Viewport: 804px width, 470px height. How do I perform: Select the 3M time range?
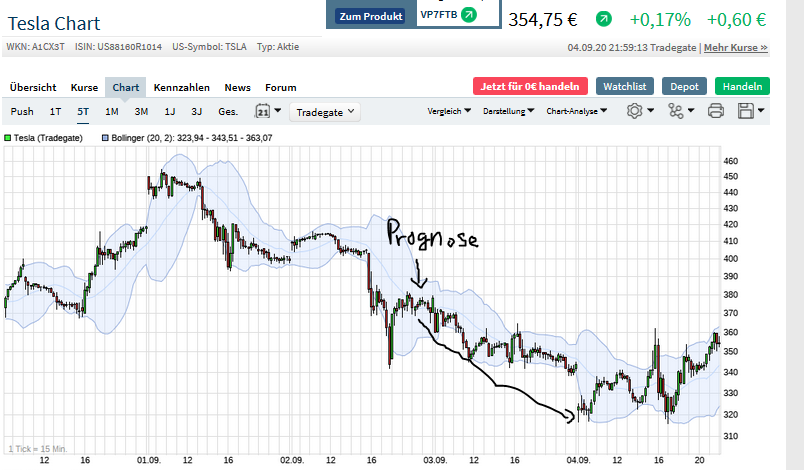click(141, 111)
